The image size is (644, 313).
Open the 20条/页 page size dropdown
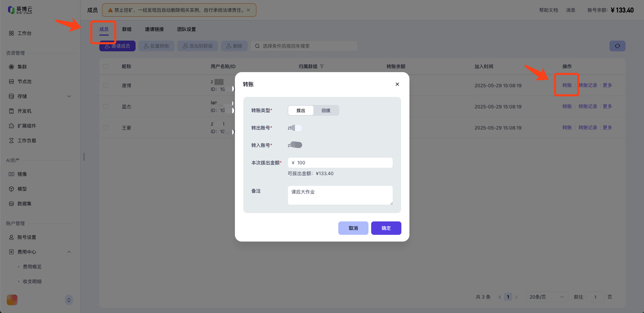(x=546, y=297)
